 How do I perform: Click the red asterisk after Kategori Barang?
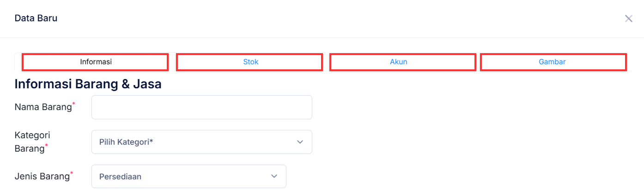click(x=46, y=146)
